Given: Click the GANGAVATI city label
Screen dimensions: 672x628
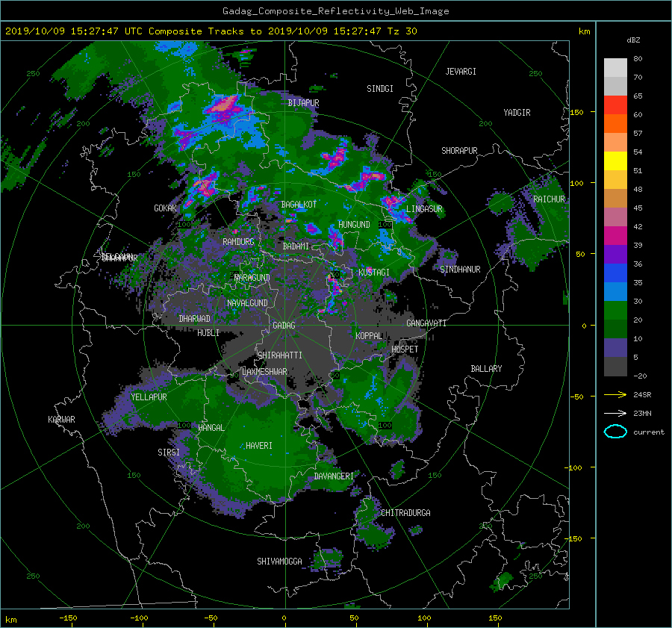Looking at the screenshot, I should 426,323.
